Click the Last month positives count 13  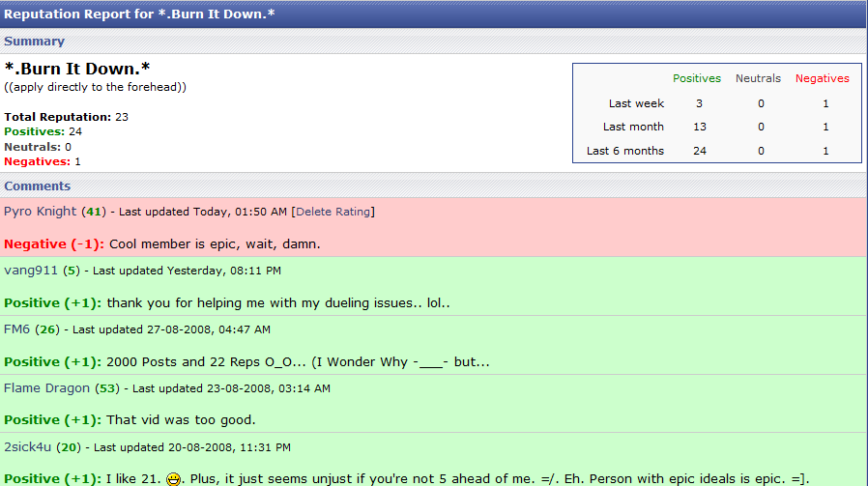[x=699, y=127]
